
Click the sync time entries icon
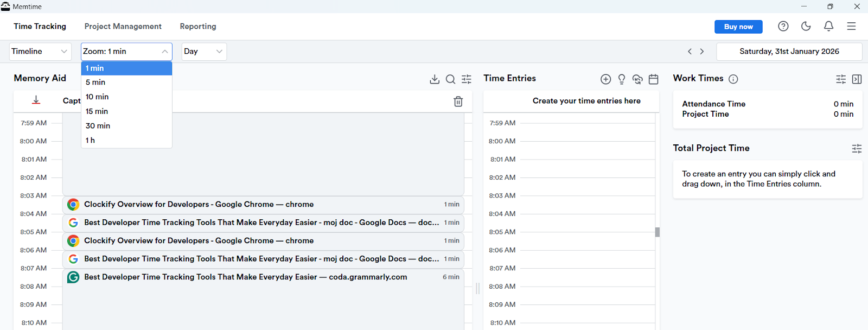637,79
